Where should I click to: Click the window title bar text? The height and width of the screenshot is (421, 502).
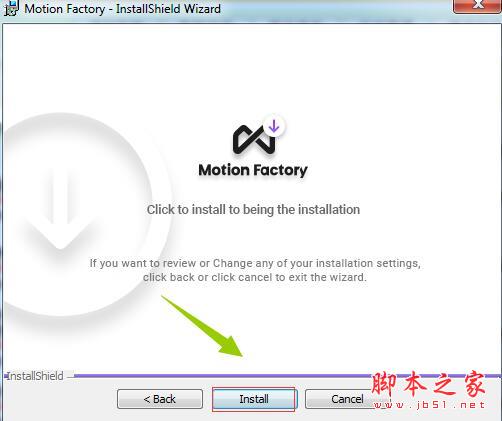click(x=123, y=9)
